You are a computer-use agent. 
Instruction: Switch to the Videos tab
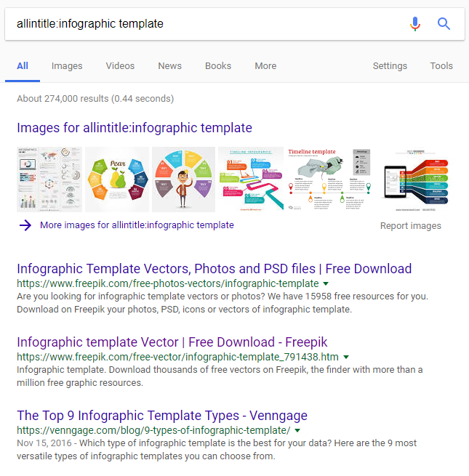[x=120, y=66]
